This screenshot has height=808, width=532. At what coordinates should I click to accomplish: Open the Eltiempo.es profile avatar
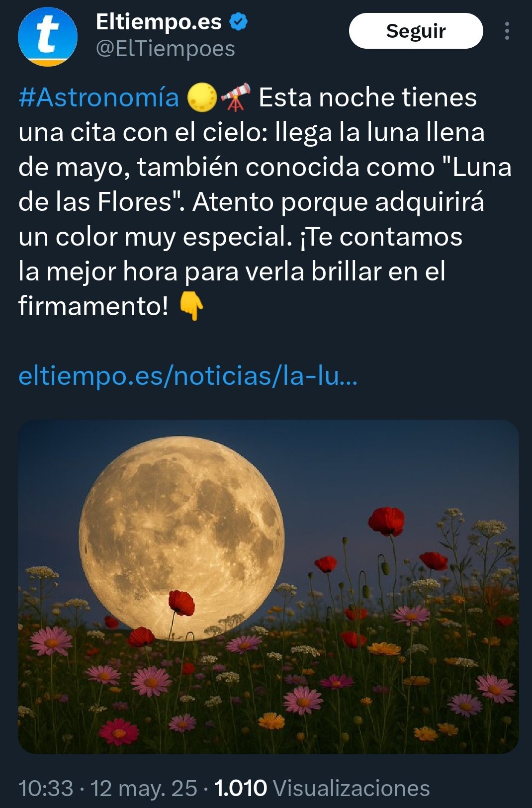click(x=48, y=37)
